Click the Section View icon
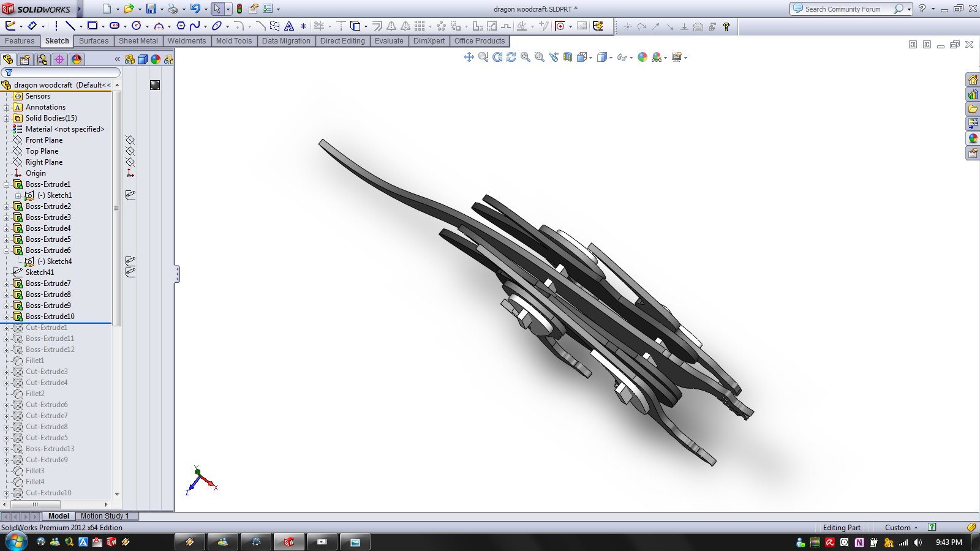The image size is (980, 551). 568,57
